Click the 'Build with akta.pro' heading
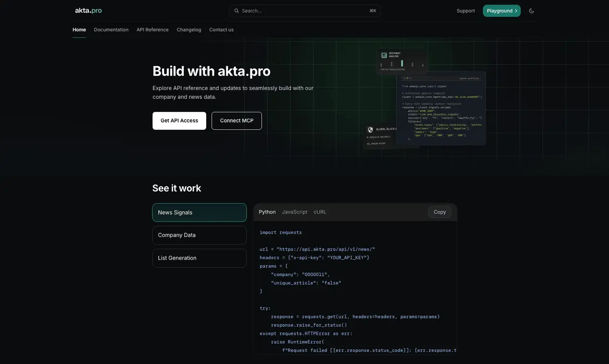Image resolution: width=609 pixels, height=364 pixels. (x=211, y=71)
